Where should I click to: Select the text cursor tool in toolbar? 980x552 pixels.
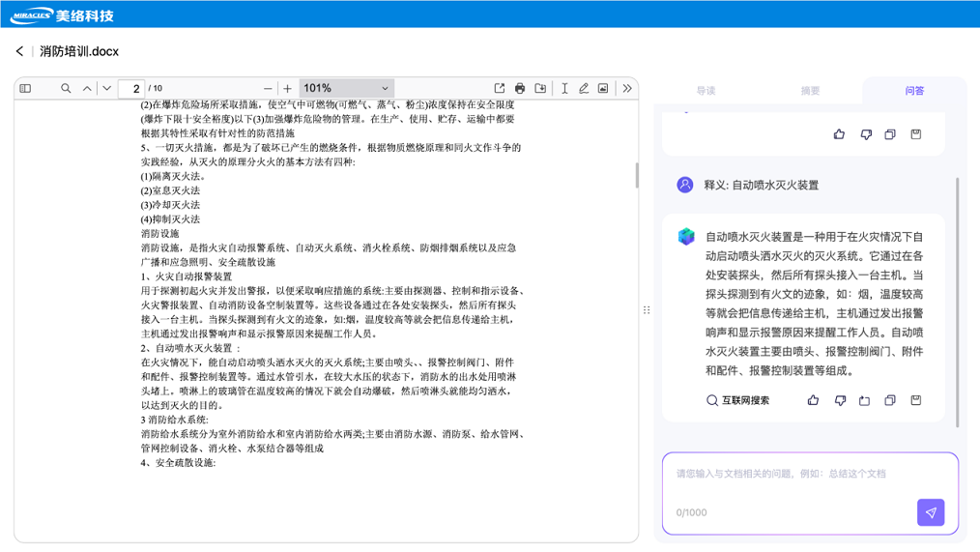pos(564,88)
